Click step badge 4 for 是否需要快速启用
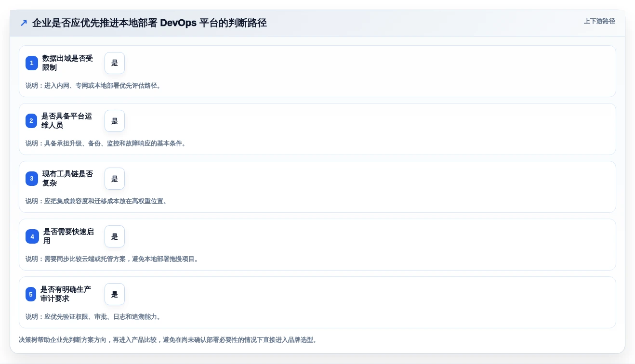The width and height of the screenshot is (635, 364). point(32,236)
